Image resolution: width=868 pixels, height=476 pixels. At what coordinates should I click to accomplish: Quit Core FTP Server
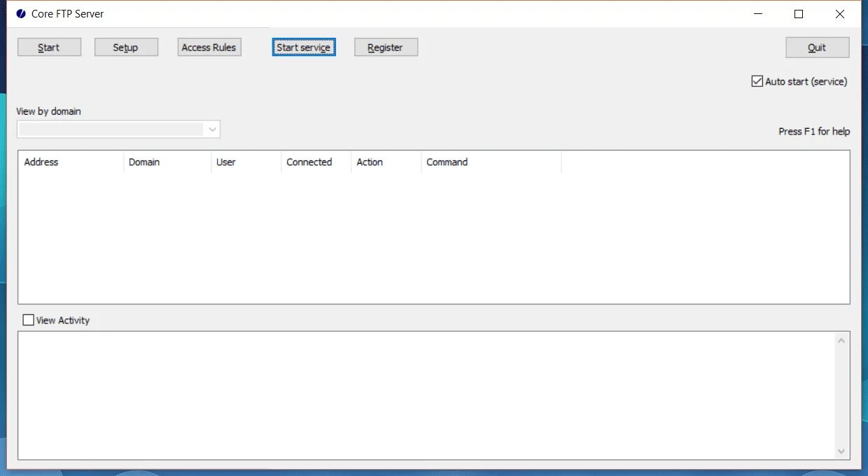click(818, 48)
